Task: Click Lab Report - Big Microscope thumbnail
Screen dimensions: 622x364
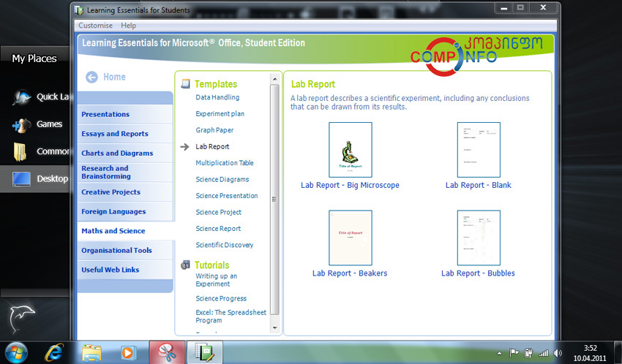Action: (351, 150)
